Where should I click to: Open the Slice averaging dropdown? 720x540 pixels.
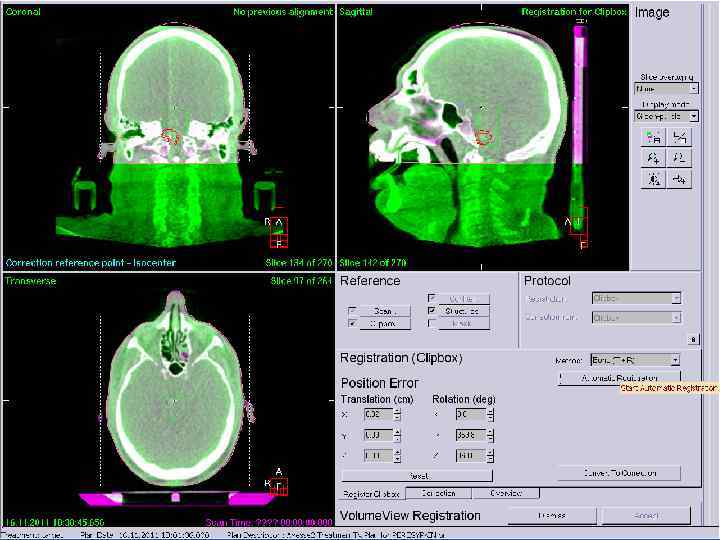[666, 88]
